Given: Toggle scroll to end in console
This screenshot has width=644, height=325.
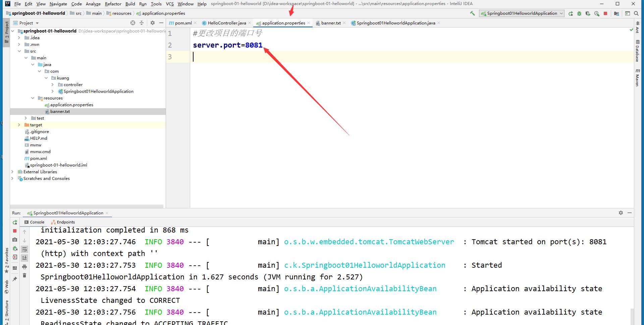Looking at the screenshot, I should pos(24,258).
